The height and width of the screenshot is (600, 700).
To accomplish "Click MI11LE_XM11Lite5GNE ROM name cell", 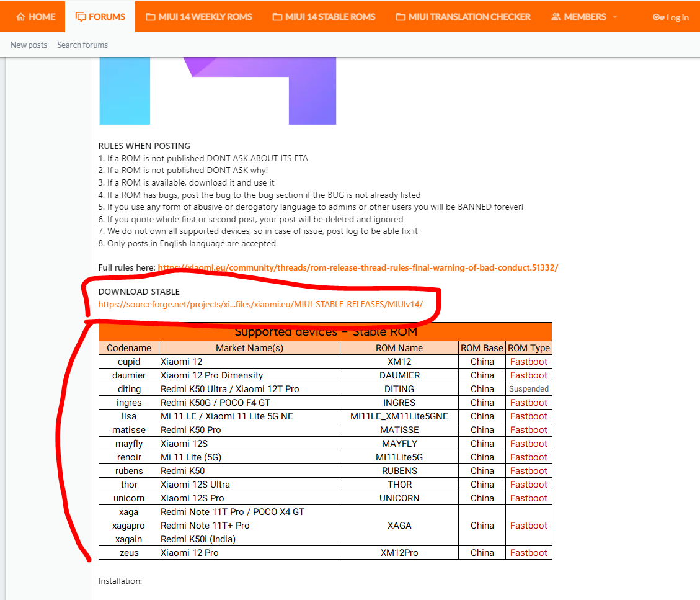I will [x=399, y=416].
